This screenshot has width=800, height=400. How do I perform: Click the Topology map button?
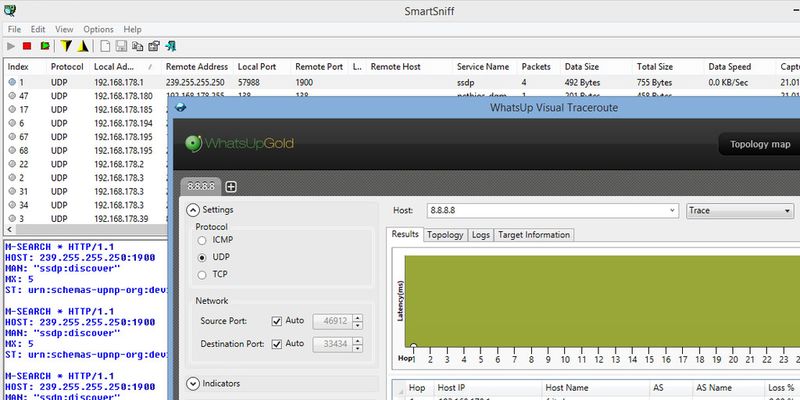[760, 144]
